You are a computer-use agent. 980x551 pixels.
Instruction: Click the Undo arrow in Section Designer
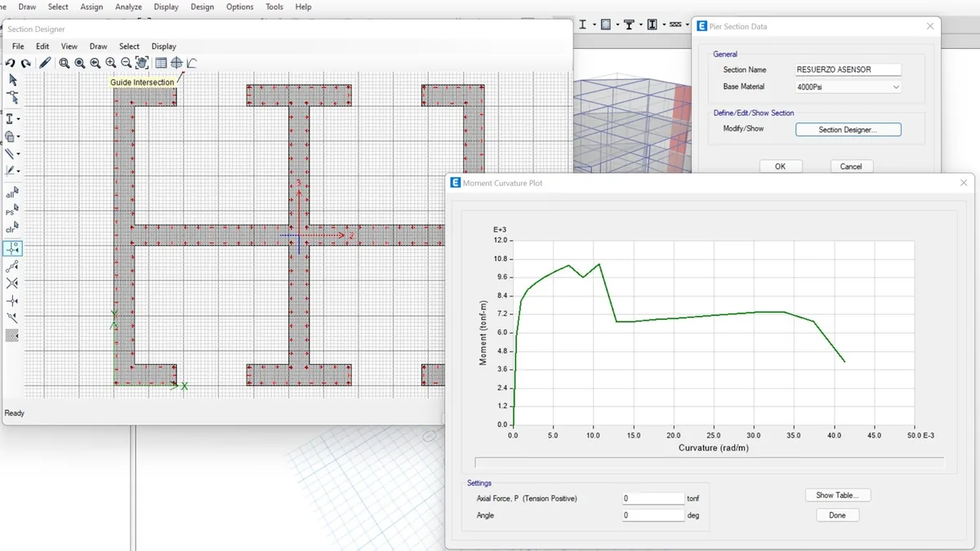[x=10, y=63]
